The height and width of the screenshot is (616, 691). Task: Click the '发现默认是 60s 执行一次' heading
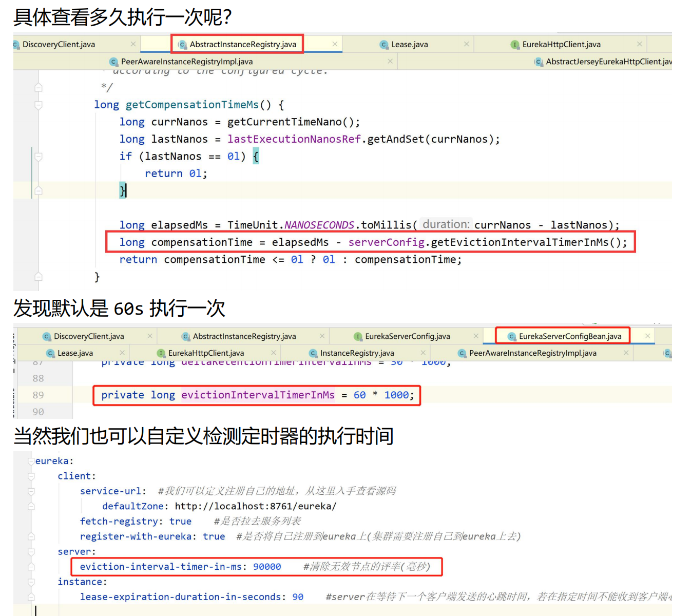click(119, 309)
